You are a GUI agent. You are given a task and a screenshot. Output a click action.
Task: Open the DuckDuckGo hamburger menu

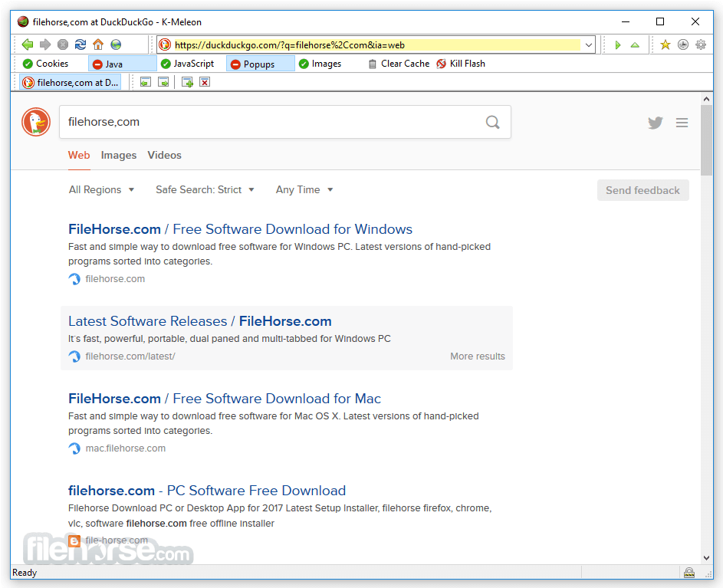pyautogui.click(x=682, y=123)
